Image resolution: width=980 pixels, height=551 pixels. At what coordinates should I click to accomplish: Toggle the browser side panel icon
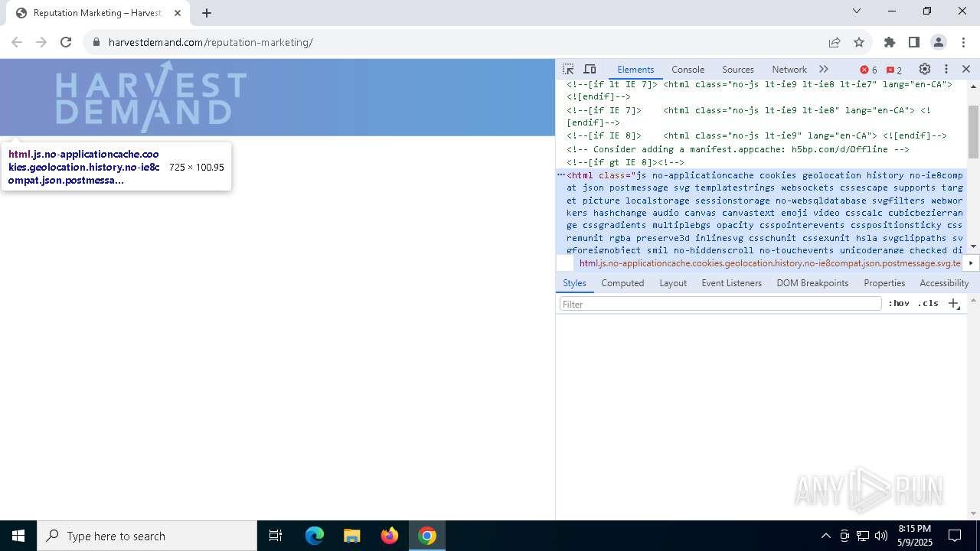pyautogui.click(x=914, y=42)
